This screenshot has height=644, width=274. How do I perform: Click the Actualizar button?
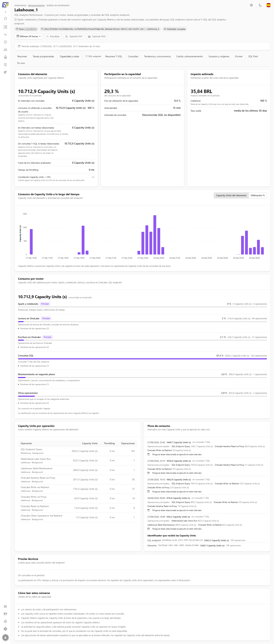[x=53, y=36]
